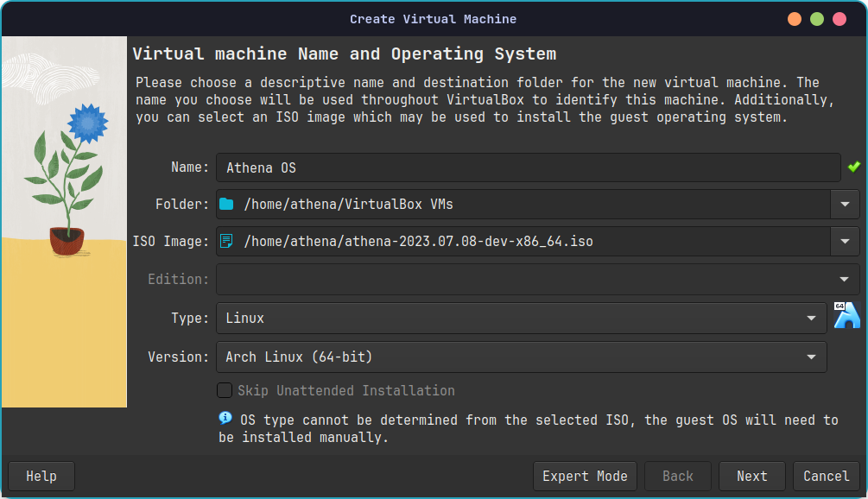Cancel the virtual machine creation

coord(826,476)
